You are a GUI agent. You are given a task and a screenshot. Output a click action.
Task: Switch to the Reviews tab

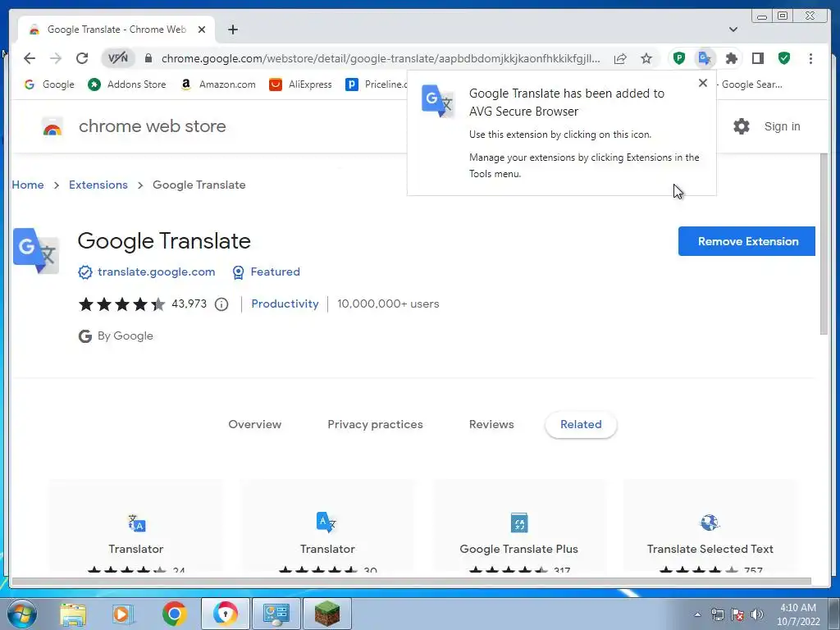click(x=491, y=424)
